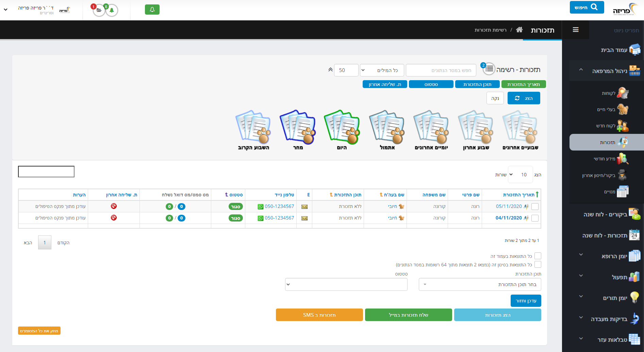Image resolution: width=644 pixels, height=352 pixels.
Task: Open folder notifications with red badge
Action: tap(99, 10)
